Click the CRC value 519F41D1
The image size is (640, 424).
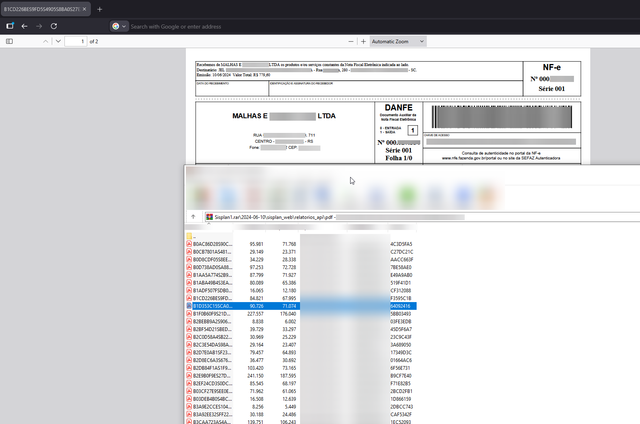(401, 283)
